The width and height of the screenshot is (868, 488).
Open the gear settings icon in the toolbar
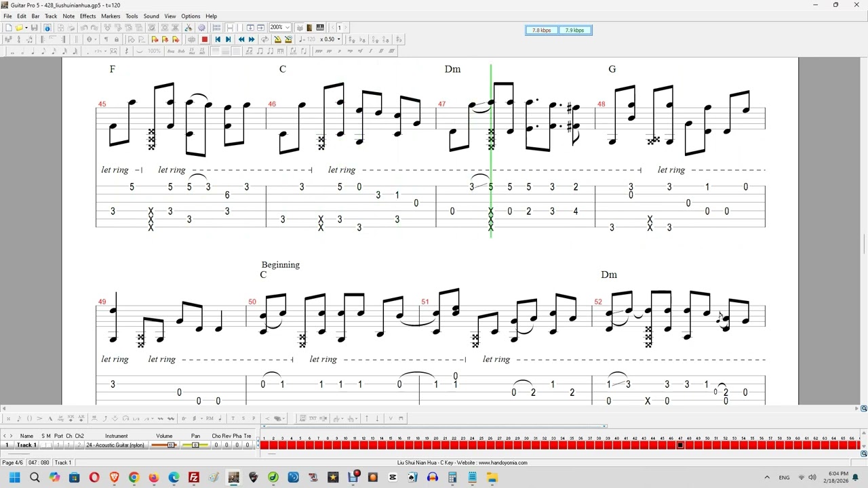pyautogui.click(x=201, y=28)
